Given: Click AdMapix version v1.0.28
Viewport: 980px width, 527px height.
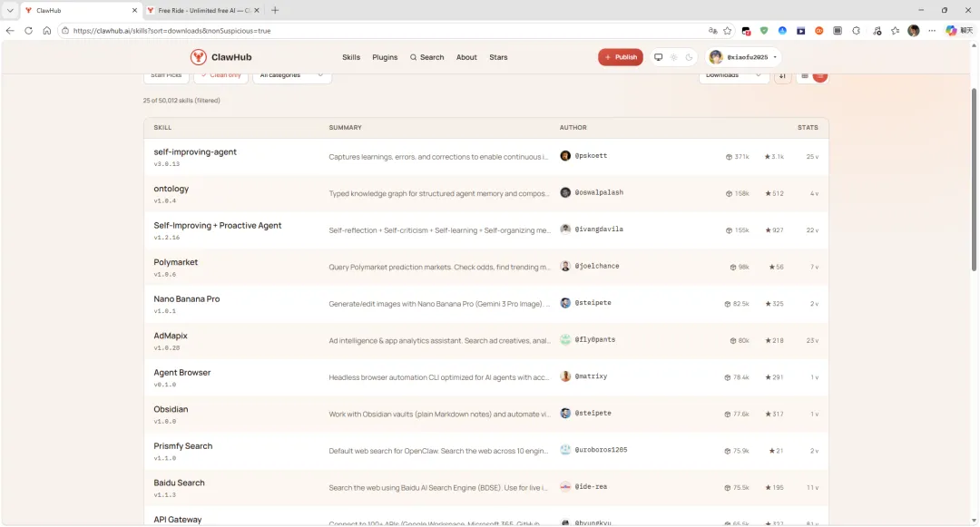Looking at the screenshot, I should [x=167, y=347].
